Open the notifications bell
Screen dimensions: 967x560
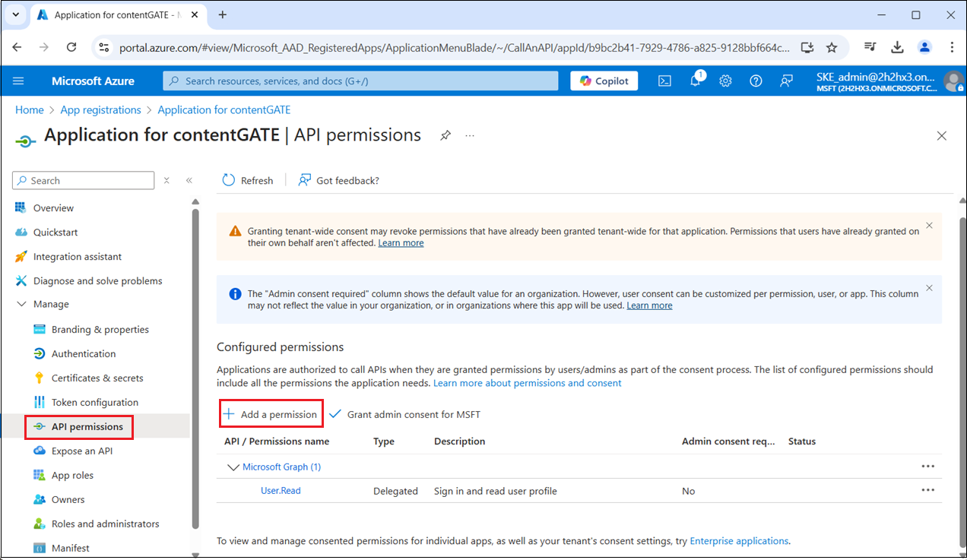(x=695, y=81)
